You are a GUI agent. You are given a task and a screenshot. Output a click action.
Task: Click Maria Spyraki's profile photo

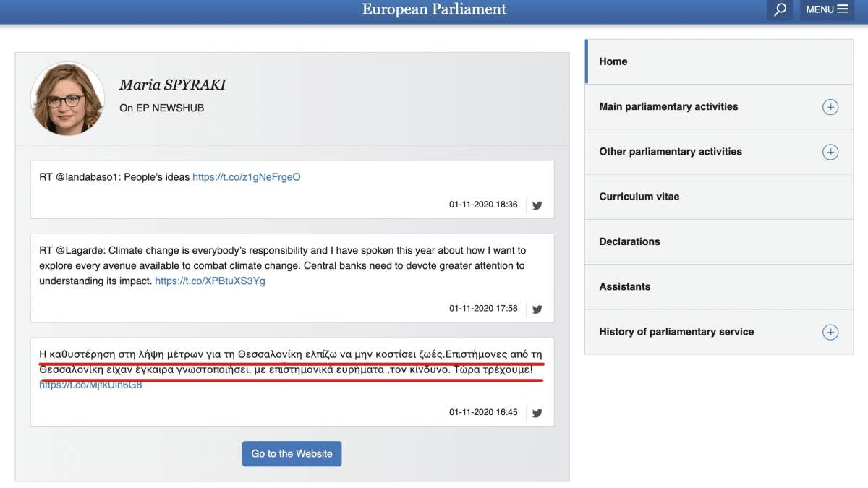pyautogui.click(x=67, y=99)
